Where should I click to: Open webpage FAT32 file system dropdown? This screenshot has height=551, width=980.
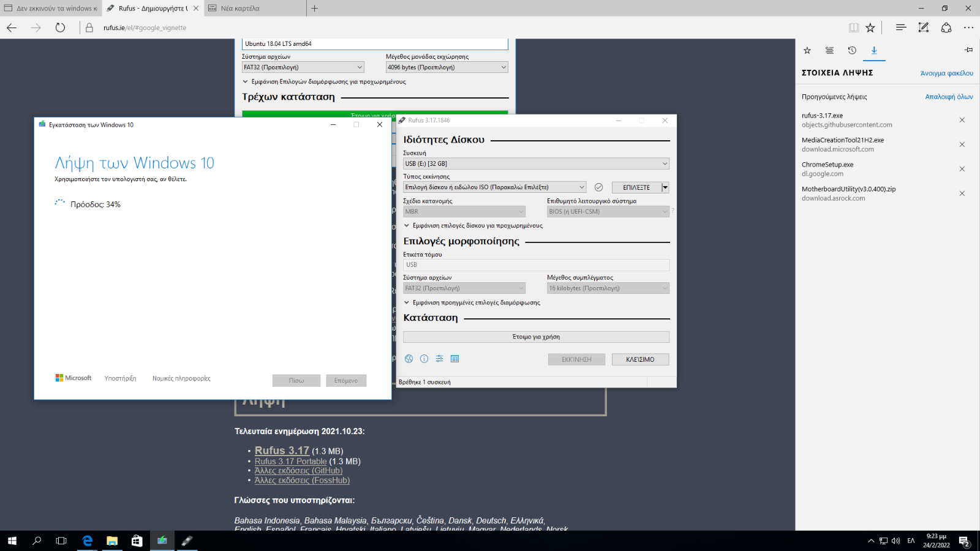[x=303, y=67]
